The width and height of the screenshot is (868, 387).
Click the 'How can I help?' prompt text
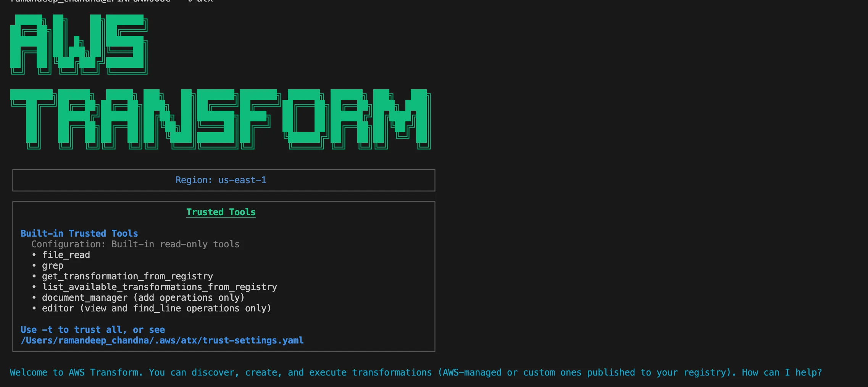click(x=782, y=372)
